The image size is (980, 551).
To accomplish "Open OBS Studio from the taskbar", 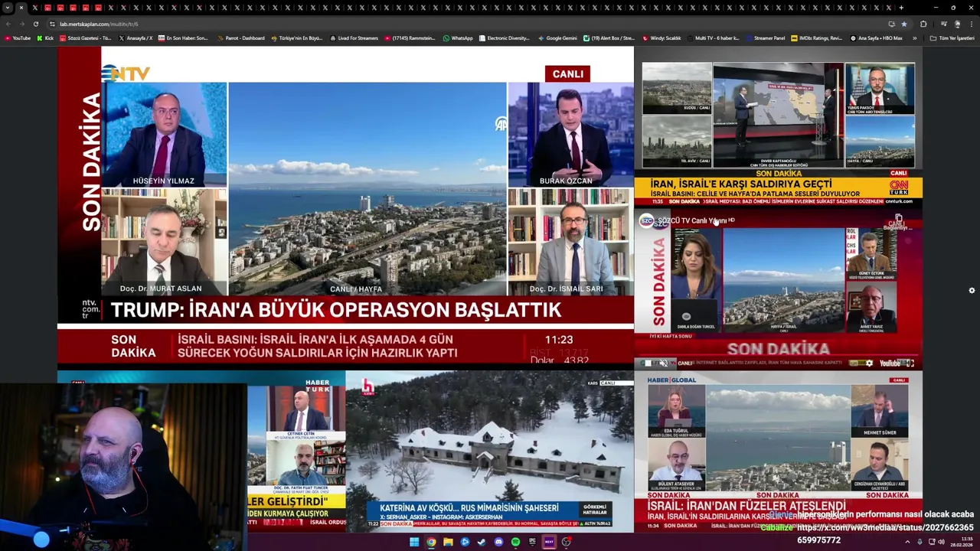I will point(567,542).
